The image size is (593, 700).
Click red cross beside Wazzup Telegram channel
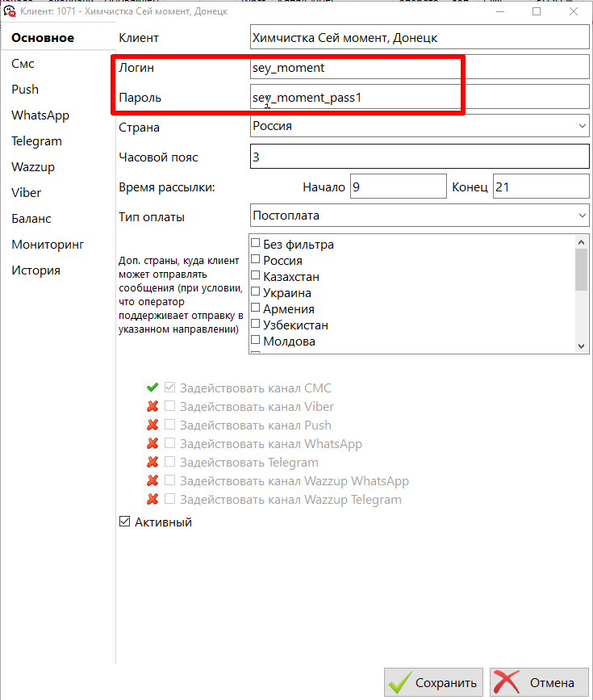152,499
